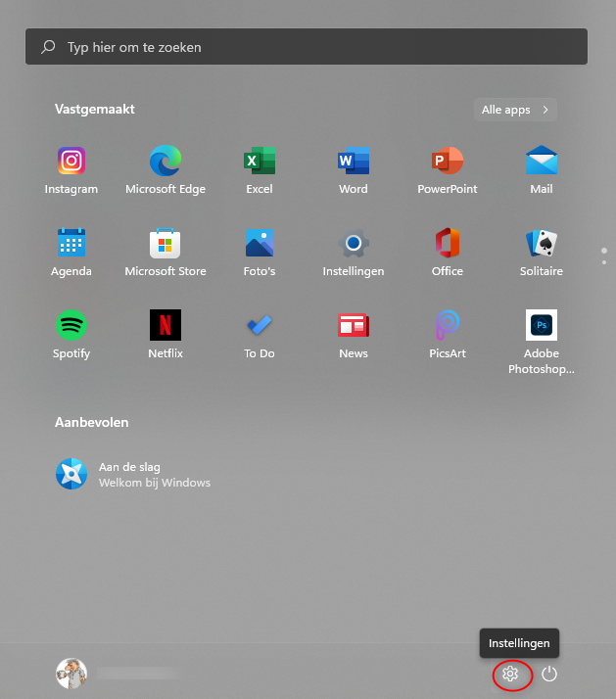Open the power options button
Screen dimensions: 616x699
[x=549, y=674]
